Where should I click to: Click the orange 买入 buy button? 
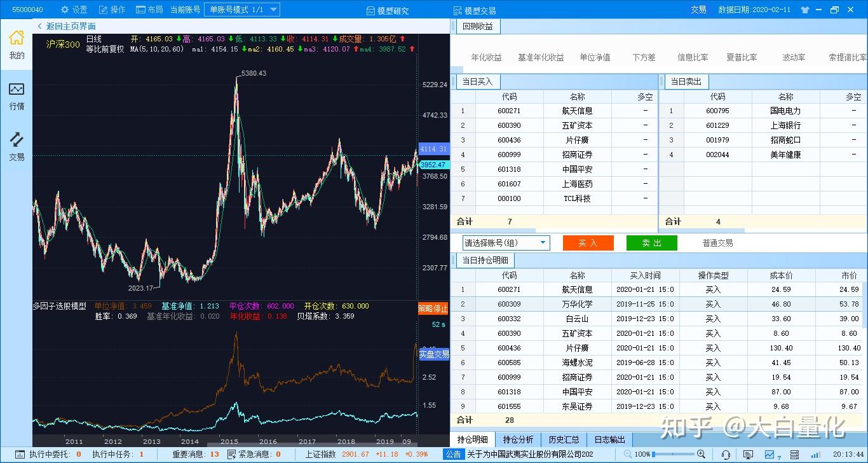click(588, 242)
